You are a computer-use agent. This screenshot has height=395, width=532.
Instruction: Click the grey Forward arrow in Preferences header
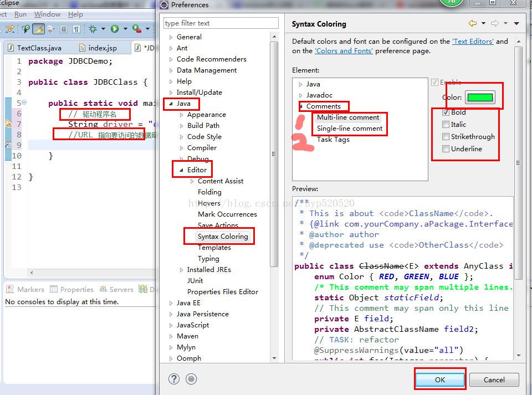pos(495,23)
